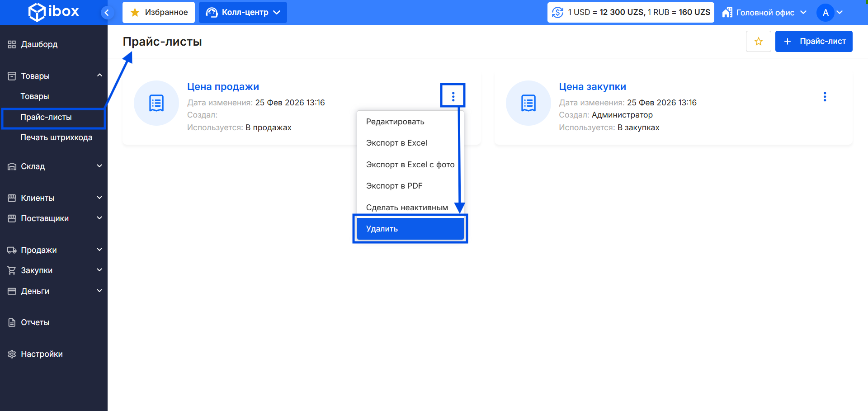Choose Экспорт в PDF menu item
The image size is (868, 411).
394,186
